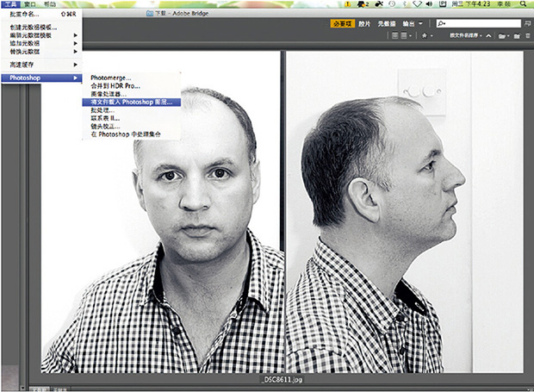Image resolution: width=534 pixels, height=392 pixels.
Task: Click the Bridge search input field
Action: pyautogui.click(x=479, y=23)
